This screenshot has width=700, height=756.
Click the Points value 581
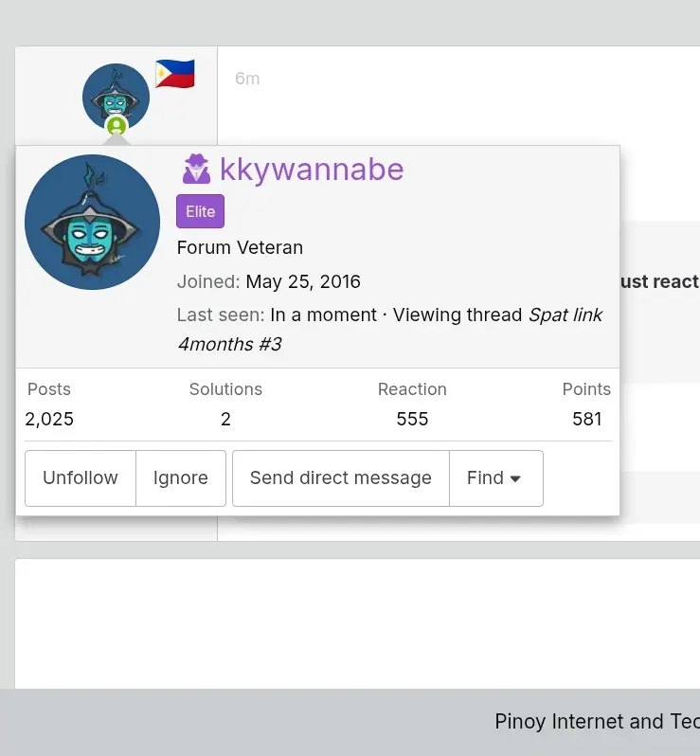point(586,419)
